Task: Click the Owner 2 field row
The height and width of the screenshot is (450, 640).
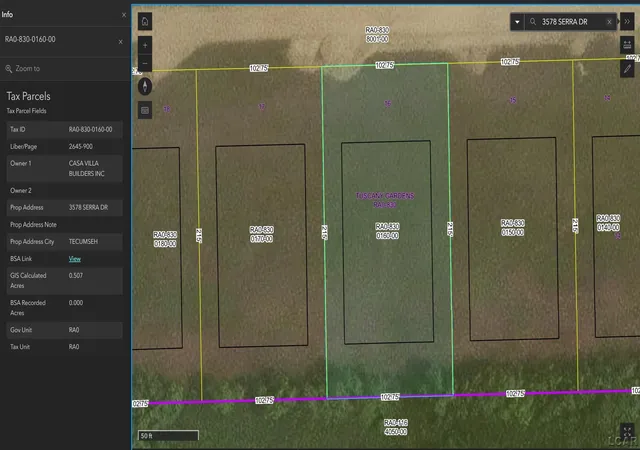Action: [x=64, y=191]
